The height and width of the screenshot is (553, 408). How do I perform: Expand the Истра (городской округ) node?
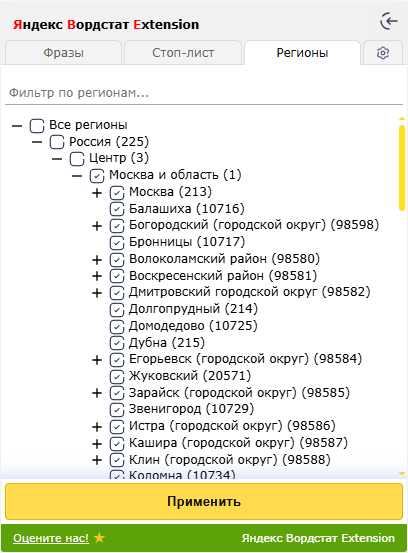click(97, 427)
